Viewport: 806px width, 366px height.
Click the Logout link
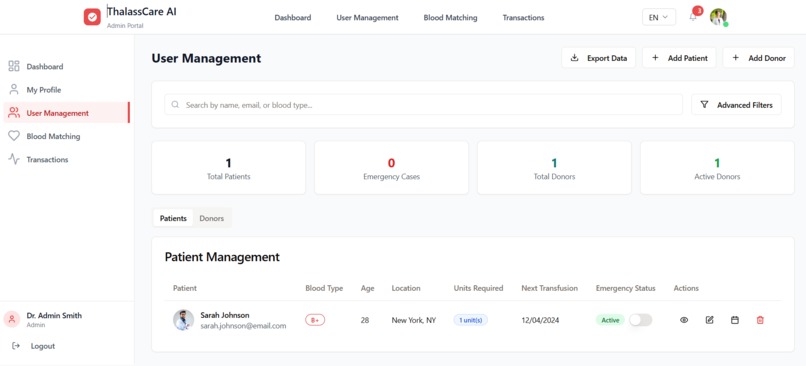pos(33,346)
